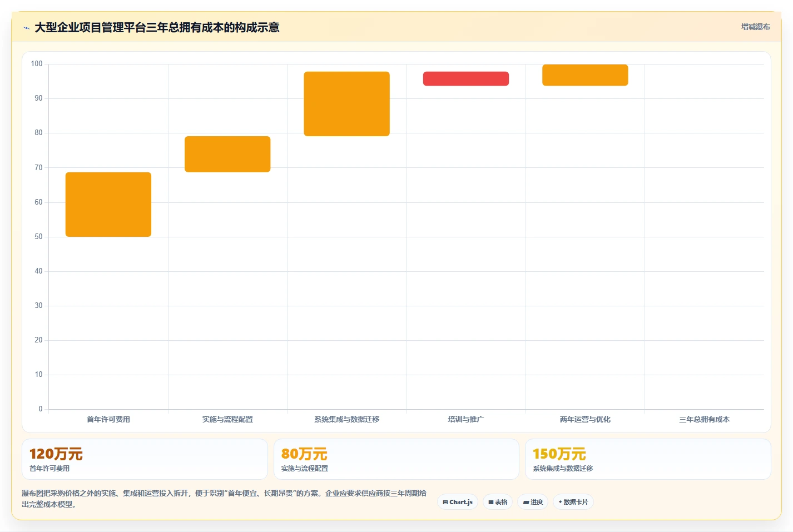
Task: Click the 两年运营与优化 orange bar
Action: point(585,75)
